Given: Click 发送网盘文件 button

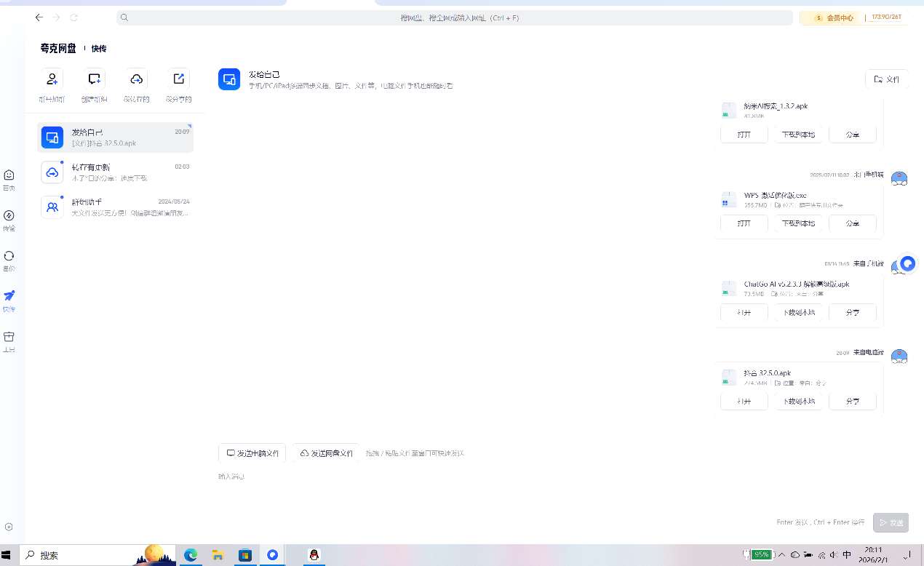Looking at the screenshot, I should click(x=326, y=453).
